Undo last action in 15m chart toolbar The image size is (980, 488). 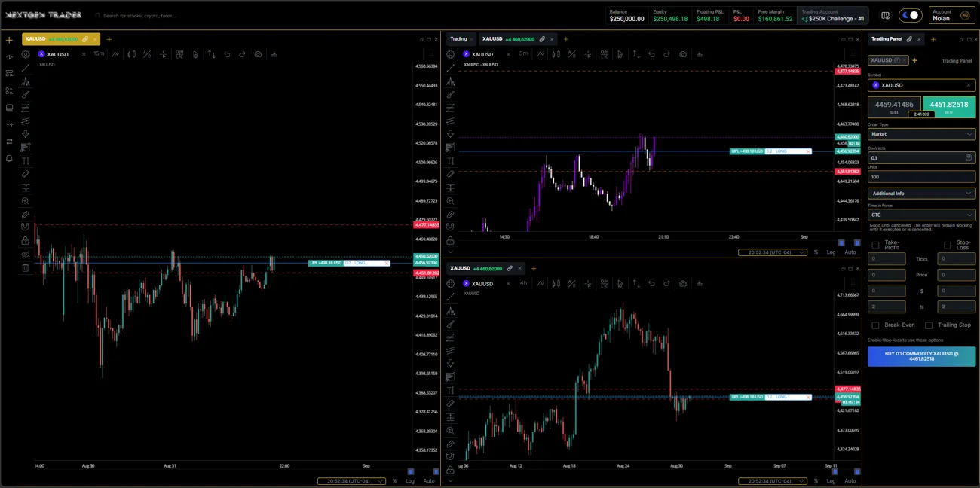coord(227,54)
